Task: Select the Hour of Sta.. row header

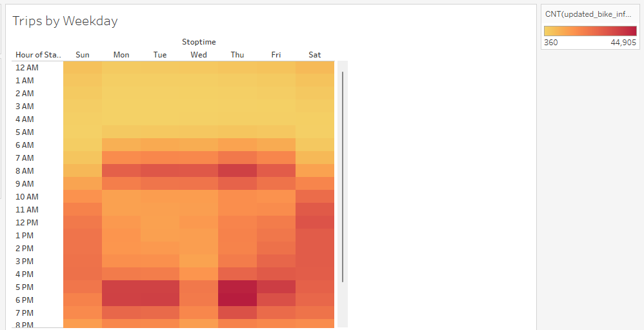Action: click(38, 55)
